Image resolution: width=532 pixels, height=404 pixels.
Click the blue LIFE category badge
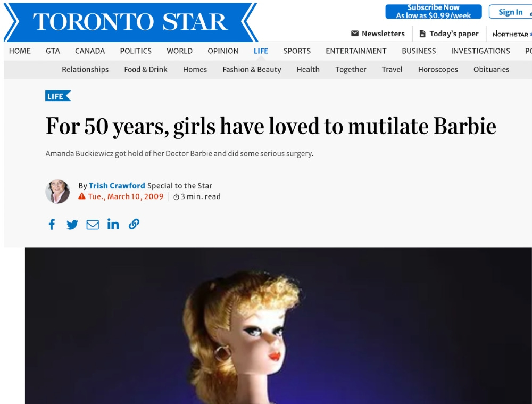58,96
